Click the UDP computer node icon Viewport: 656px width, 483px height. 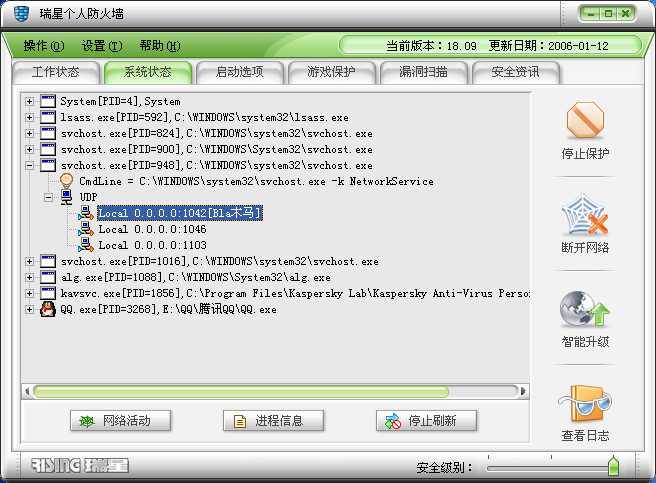[67, 197]
